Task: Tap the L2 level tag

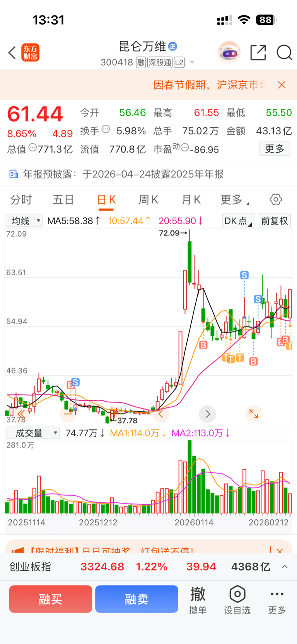Action: pyautogui.click(x=179, y=62)
